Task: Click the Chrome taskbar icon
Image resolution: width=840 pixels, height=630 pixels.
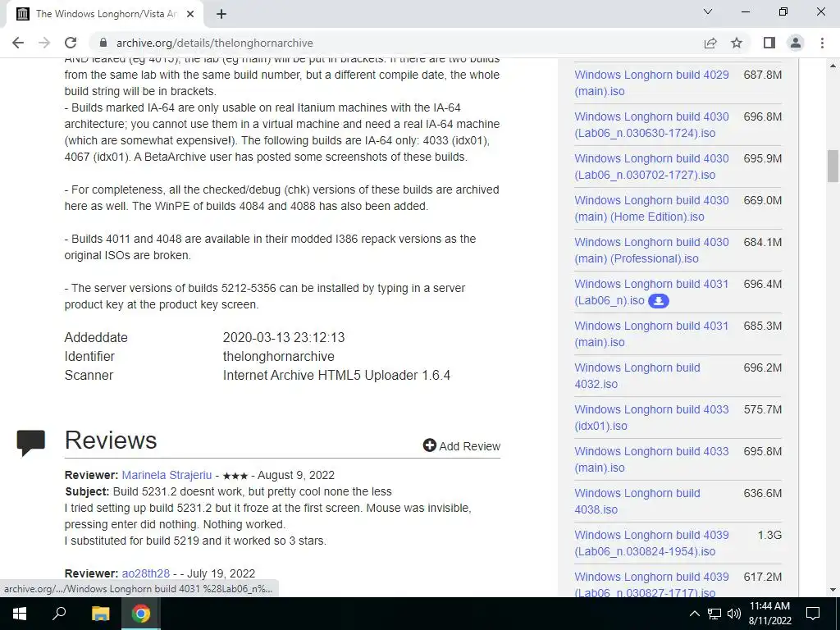Action: coord(141,614)
